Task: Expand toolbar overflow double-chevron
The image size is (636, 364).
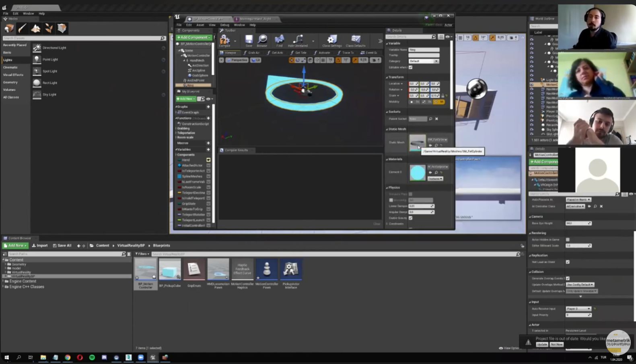Action: pyautogui.click(x=380, y=41)
